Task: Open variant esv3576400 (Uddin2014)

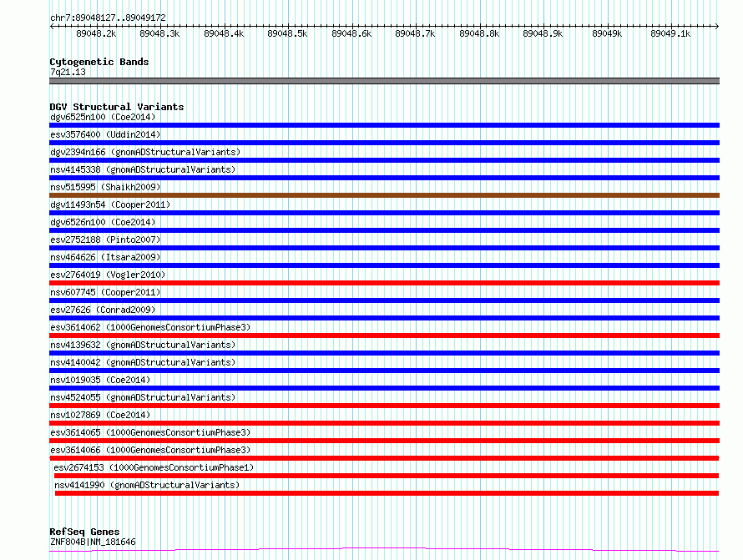Action: pyautogui.click(x=105, y=134)
